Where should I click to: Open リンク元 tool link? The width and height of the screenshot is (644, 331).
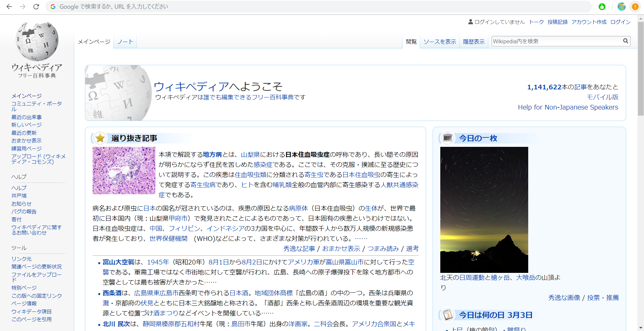click(21, 259)
